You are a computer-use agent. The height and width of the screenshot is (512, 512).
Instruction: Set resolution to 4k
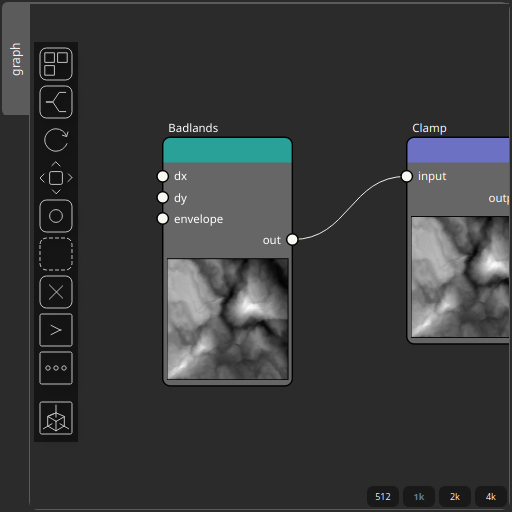point(491,497)
